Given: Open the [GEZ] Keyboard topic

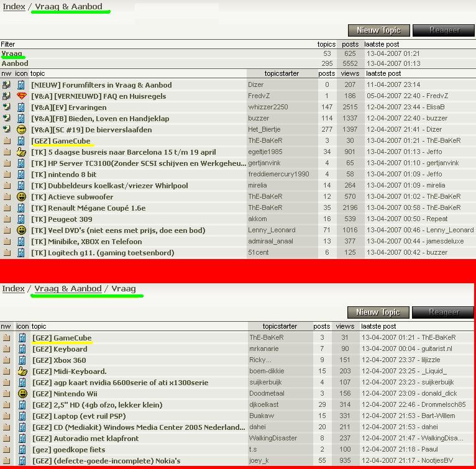Looking at the screenshot, I should click(60, 349).
